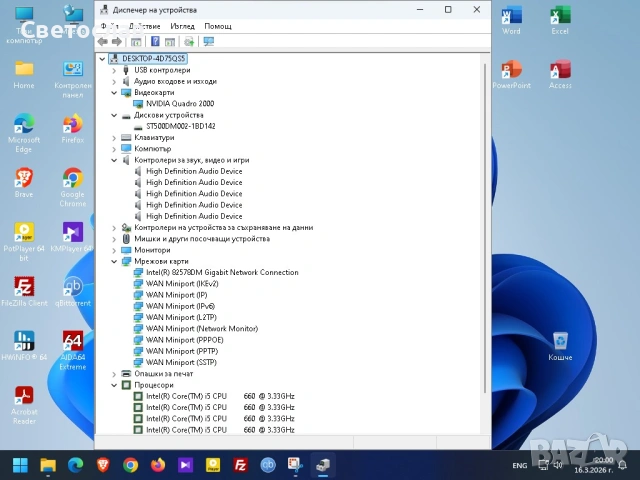
Task: Select WAN Miniport (L2TP)
Action: [x=181, y=317]
